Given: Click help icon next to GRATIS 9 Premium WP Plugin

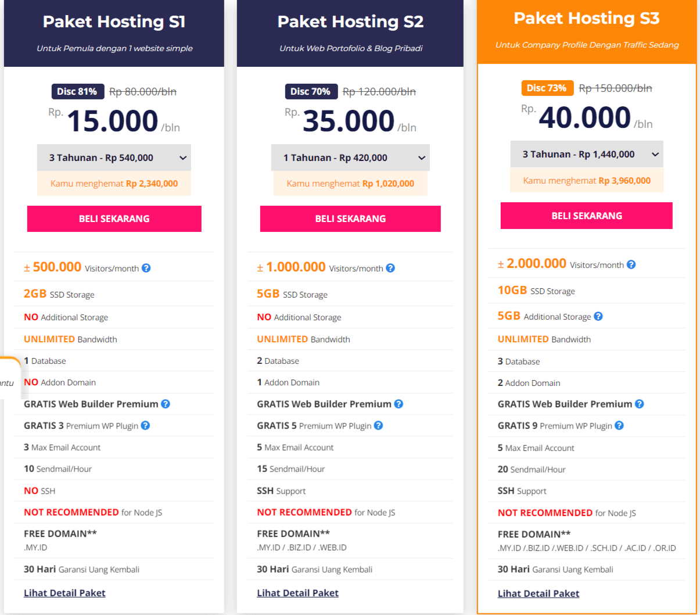Looking at the screenshot, I should (x=619, y=426).
